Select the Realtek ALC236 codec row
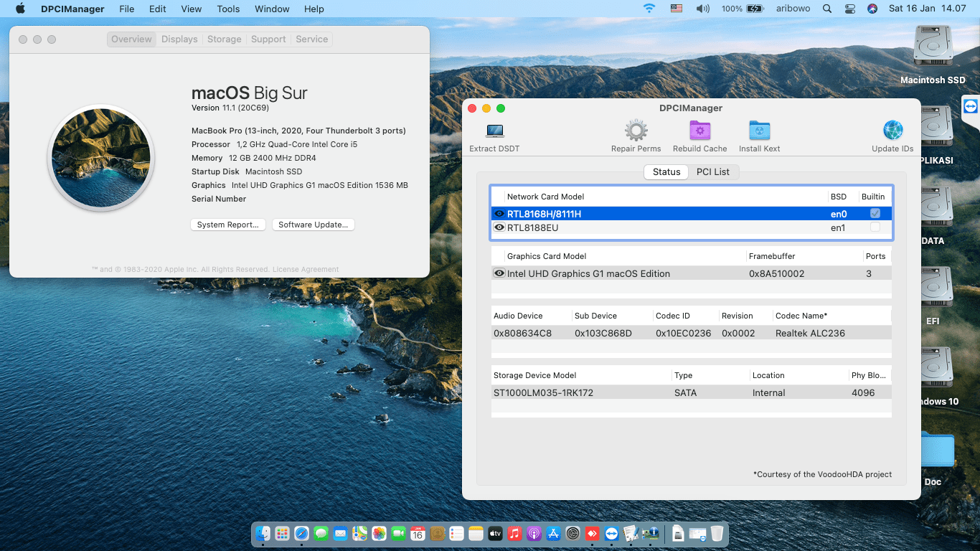Screen dimensions: 980x551 692,333
